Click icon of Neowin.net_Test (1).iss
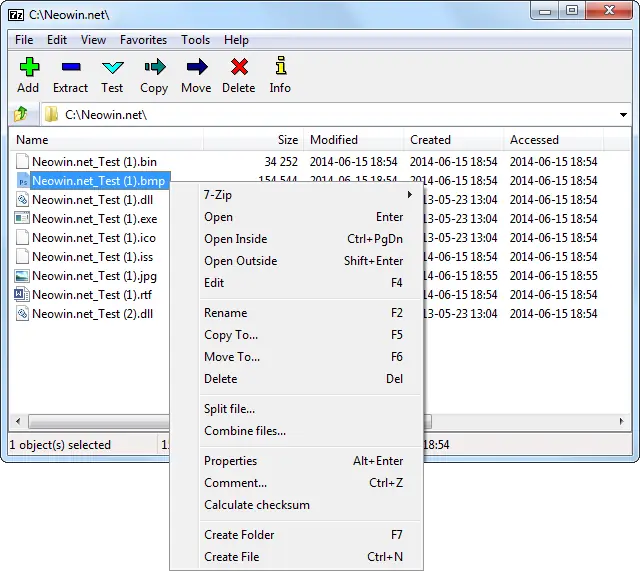 [22, 257]
